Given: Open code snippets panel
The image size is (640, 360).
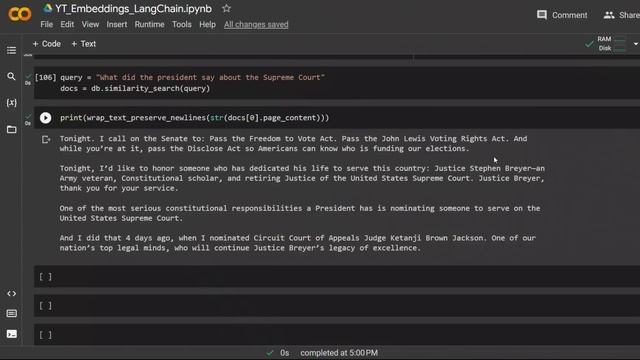Looking at the screenshot, I should 11,293.
